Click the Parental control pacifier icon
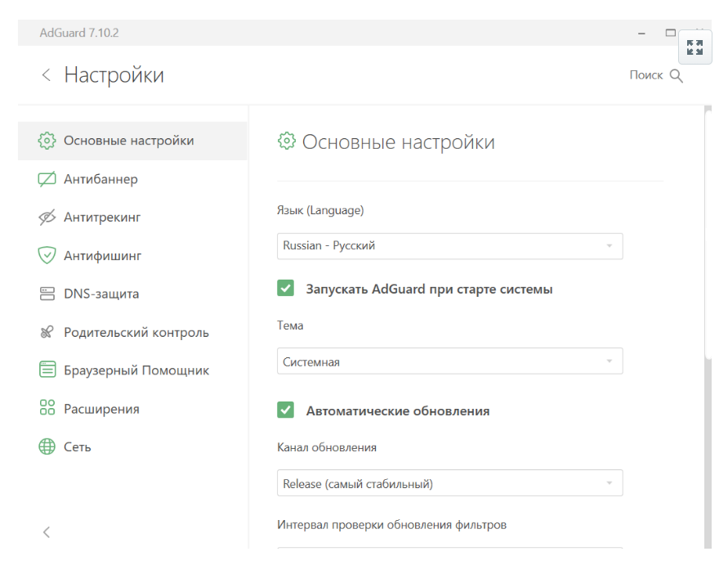The image size is (728, 565). 47,332
